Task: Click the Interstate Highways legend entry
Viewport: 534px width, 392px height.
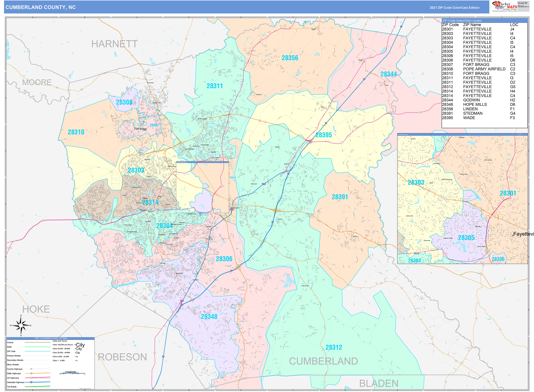Action: click(29, 382)
